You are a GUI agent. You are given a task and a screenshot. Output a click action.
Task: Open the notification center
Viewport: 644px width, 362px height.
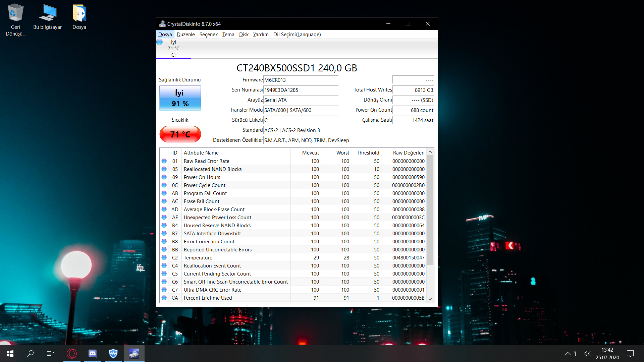coord(631,354)
